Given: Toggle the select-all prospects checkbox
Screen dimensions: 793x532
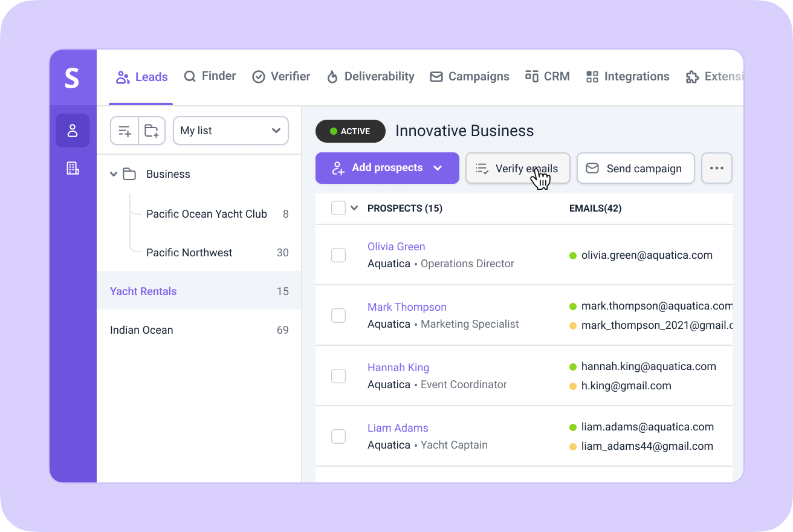Looking at the screenshot, I should tap(338, 208).
